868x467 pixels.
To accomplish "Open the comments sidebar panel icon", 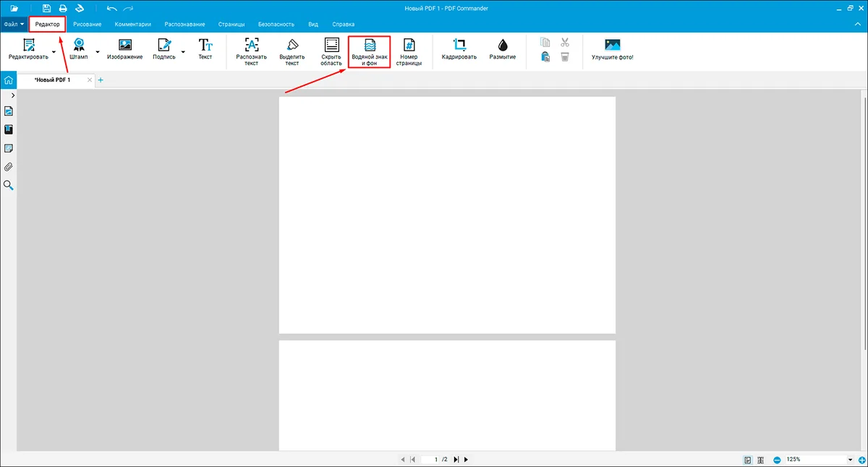I will click(9, 148).
